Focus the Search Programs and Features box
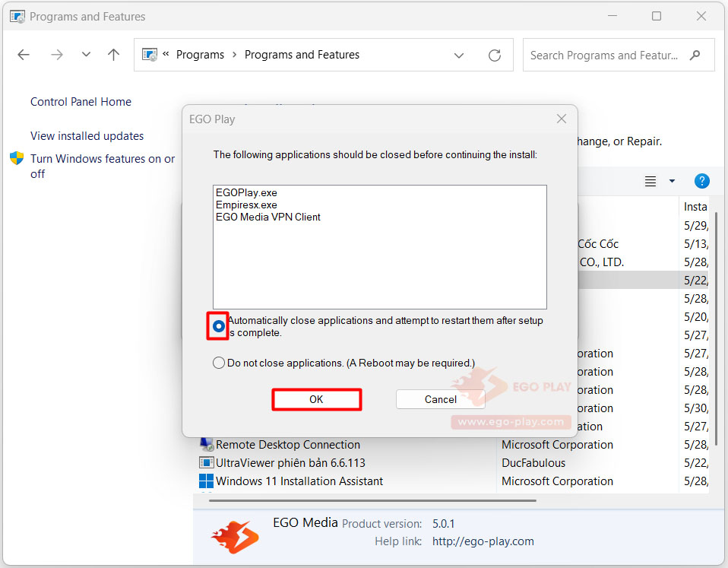 tap(619, 55)
